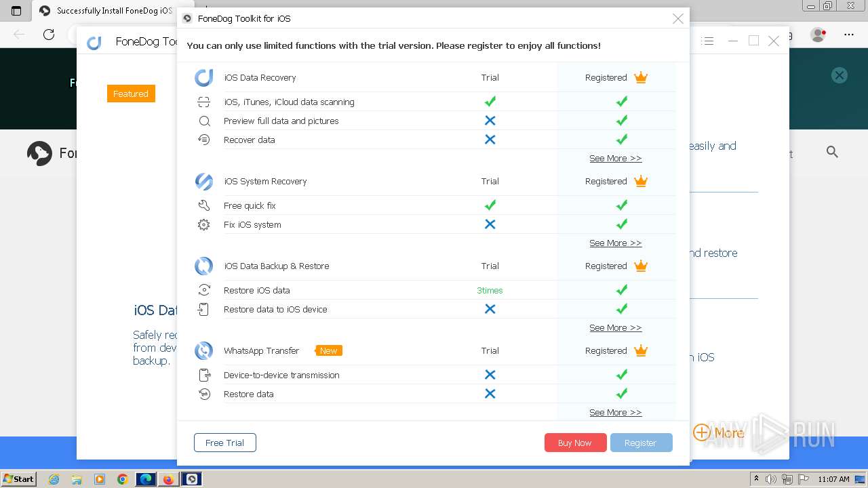Image resolution: width=868 pixels, height=488 pixels.
Task: Click the Free quick fix wrench icon
Action: [x=203, y=206]
